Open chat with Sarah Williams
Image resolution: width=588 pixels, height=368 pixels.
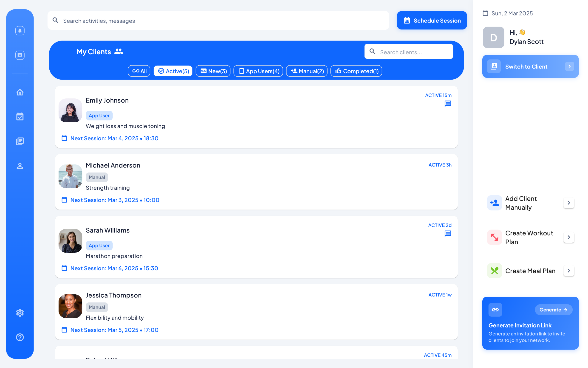pos(448,234)
